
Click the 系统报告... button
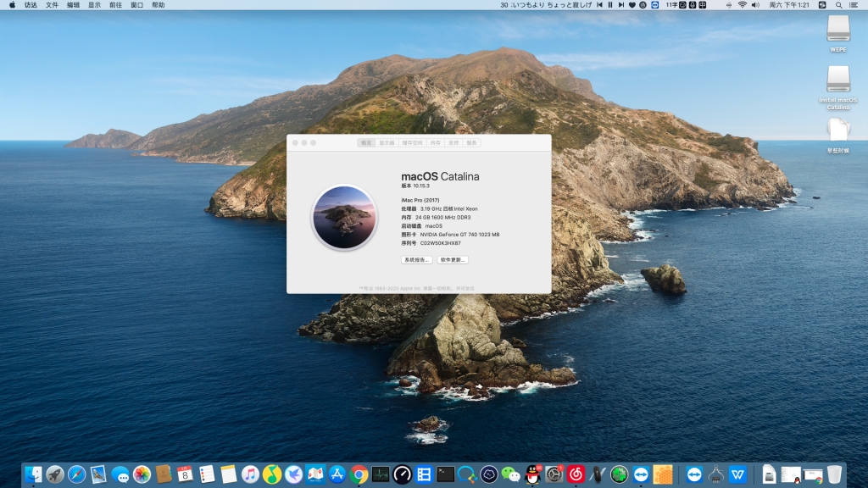pos(417,259)
